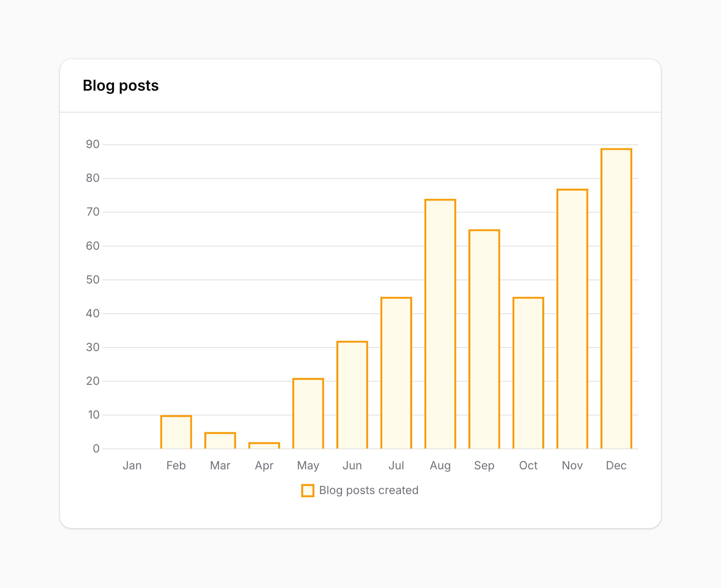Click the July bar
The width and height of the screenshot is (721, 588).
[396, 373]
